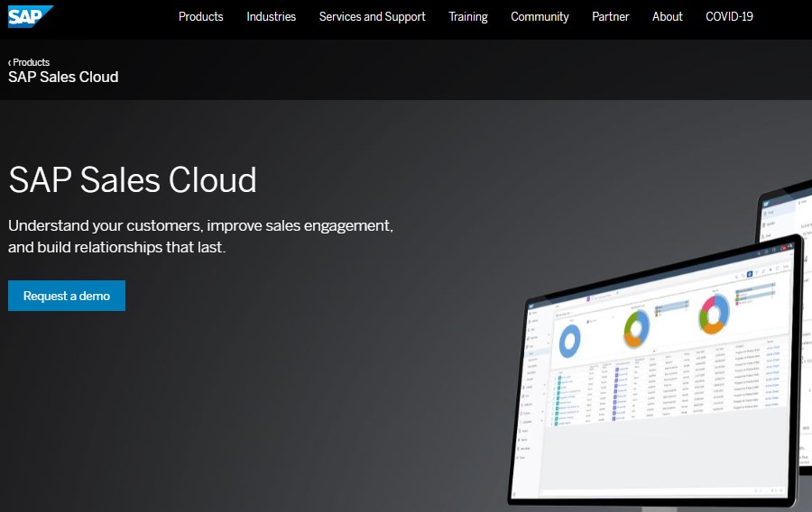
Task: Open the Partner menu
Action: point(611,16)
